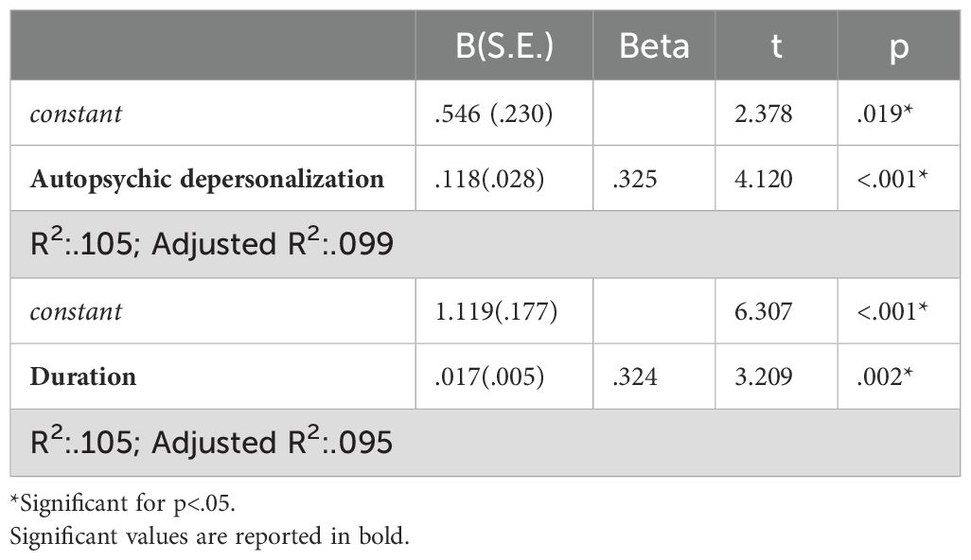Click the .325 Beta value
This screenshot has height=560, width=971.
click(x=635, y=179)
